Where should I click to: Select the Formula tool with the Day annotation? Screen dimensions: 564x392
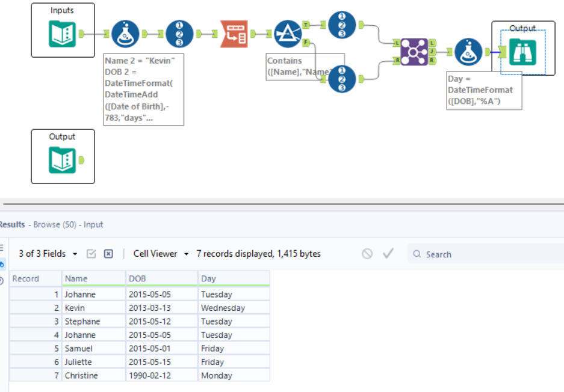click(468, 52)
